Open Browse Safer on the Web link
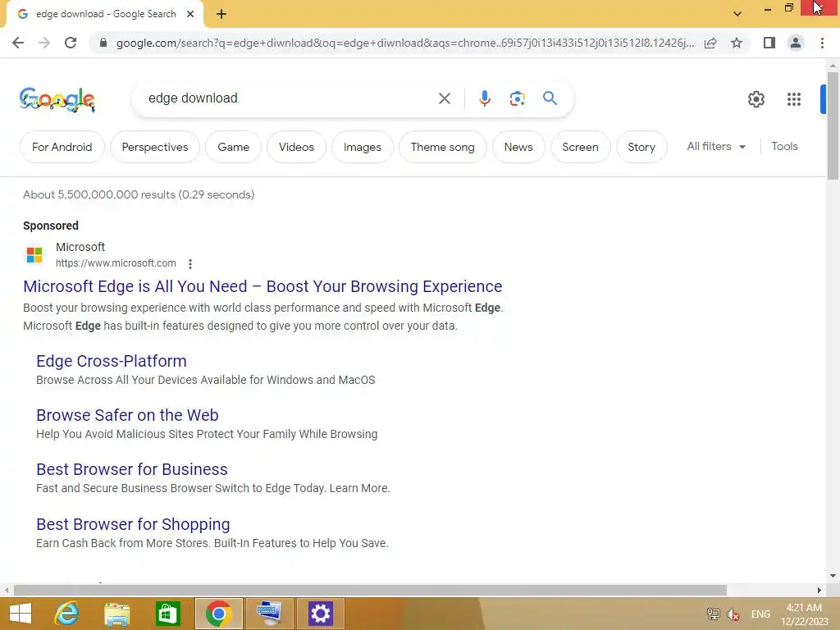 (127, 415)
